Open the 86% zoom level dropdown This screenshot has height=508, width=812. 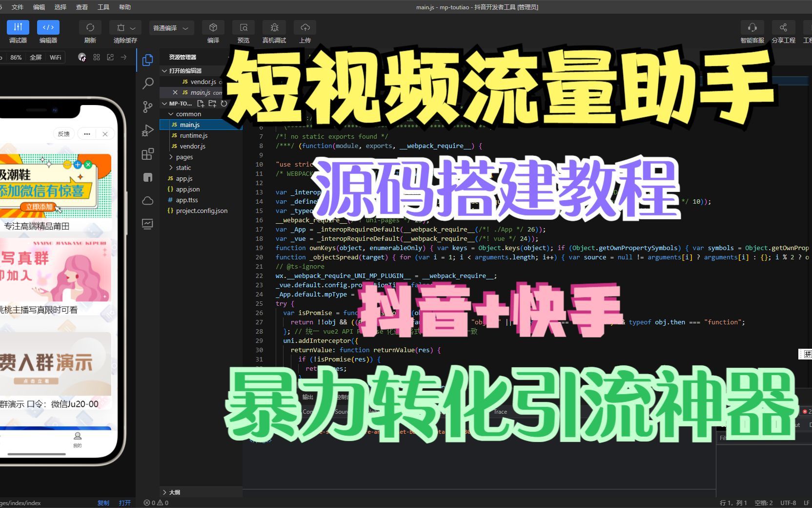(x=16, y=57)
